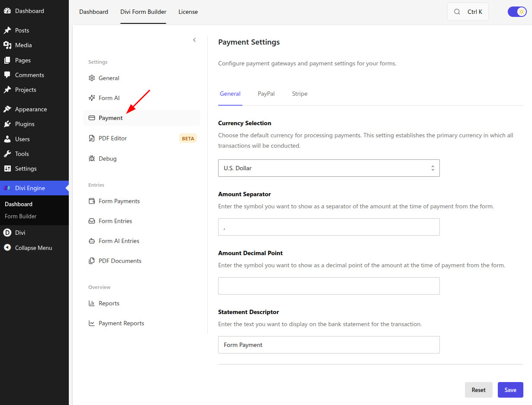Screen dimensions: 532x405
Task: Click the Form Payments wallet icon
Action: point(92,201)
